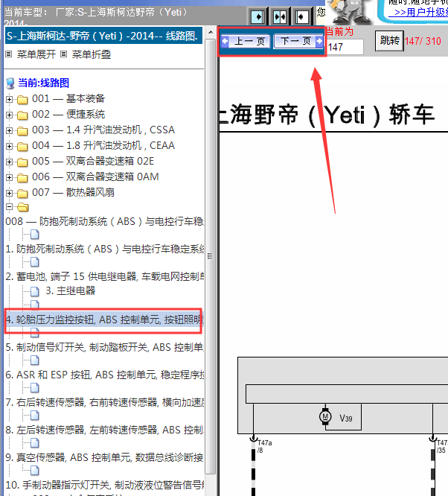
Task: Go to next page with 下一页
Action: (x=298, y=41)
